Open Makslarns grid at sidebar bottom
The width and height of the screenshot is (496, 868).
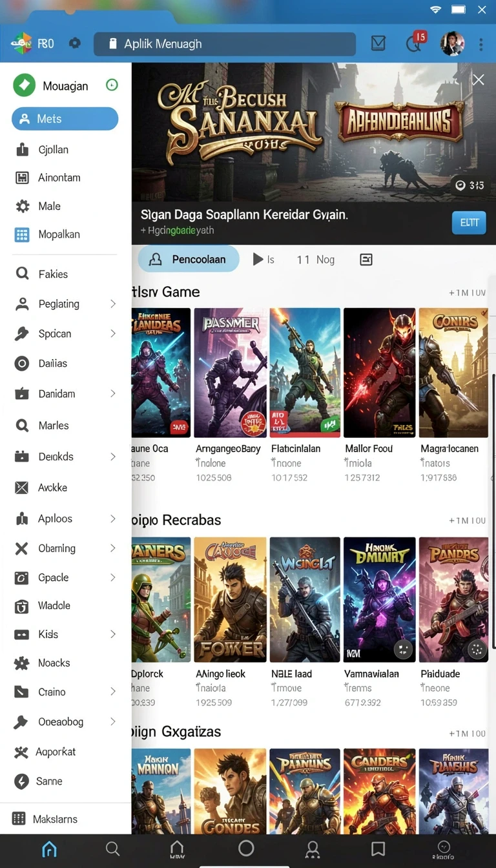19,819
